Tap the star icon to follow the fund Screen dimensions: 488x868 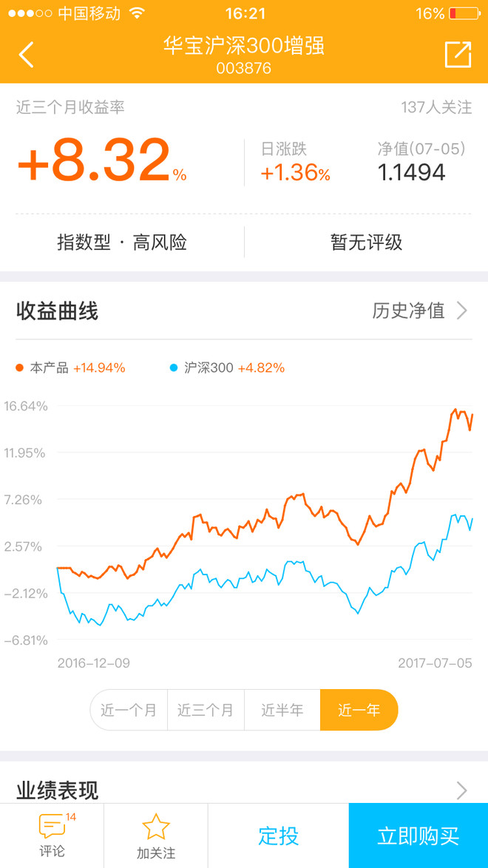[x=155, y=824]
